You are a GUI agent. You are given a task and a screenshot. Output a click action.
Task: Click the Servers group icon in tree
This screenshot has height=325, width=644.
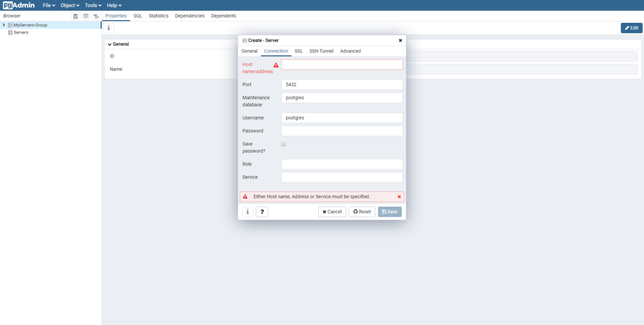pyautogui.click(x=11, y=33)
